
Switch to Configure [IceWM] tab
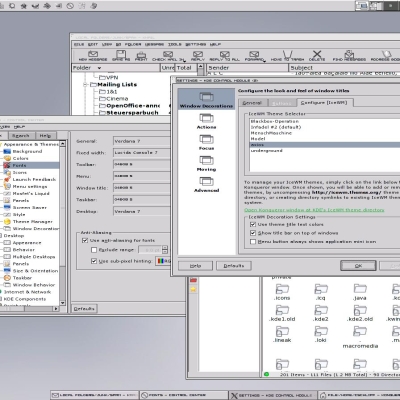pyautogui.click(x=324, y=103)
